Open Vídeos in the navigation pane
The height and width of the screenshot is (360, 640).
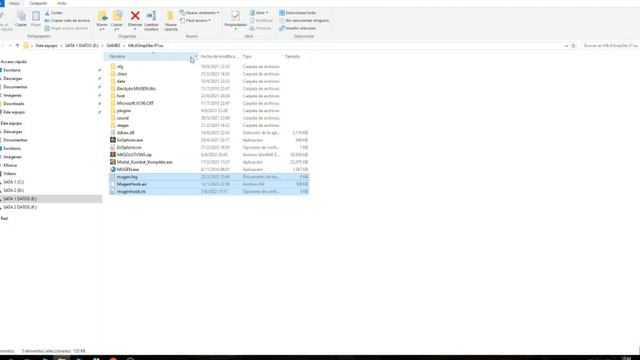coord(10,174)
